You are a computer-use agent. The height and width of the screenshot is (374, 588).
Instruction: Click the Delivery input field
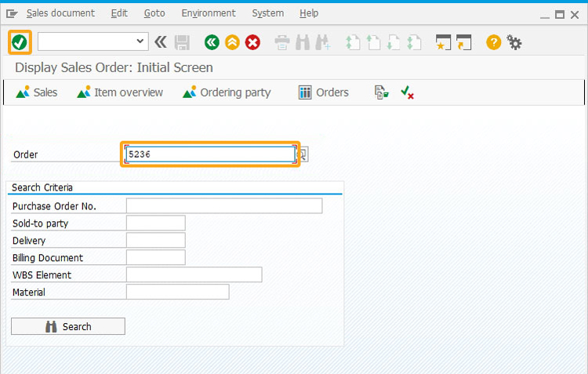[x=156, y=240]
